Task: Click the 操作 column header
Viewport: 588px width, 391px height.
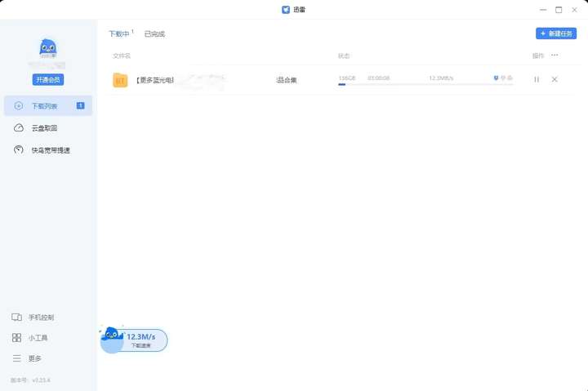Action: pyautogui.click(x=537, y=56)
